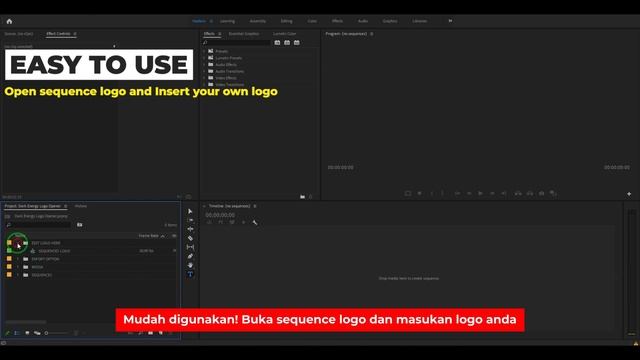
Task: Switch to the Learning workspace tab
Action: tap(227, 21)
